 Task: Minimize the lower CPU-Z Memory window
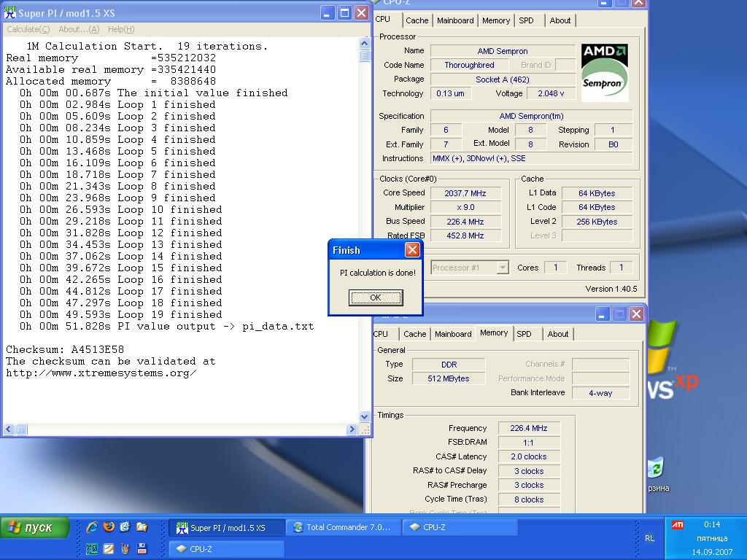point(603,314)
